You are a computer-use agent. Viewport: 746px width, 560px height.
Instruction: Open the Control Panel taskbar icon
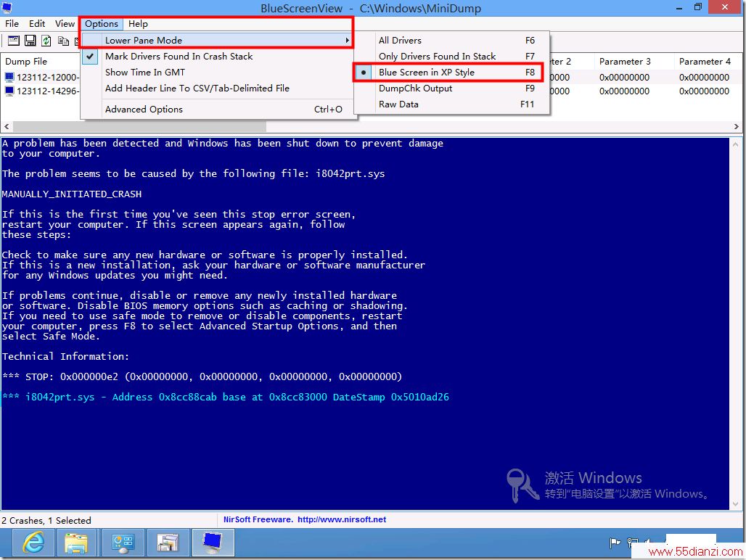click(x=122, y=543)
